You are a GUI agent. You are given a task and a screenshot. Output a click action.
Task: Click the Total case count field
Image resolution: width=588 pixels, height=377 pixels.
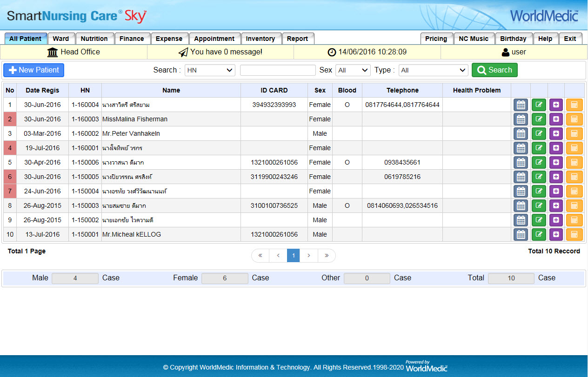(x=511, y=278)
